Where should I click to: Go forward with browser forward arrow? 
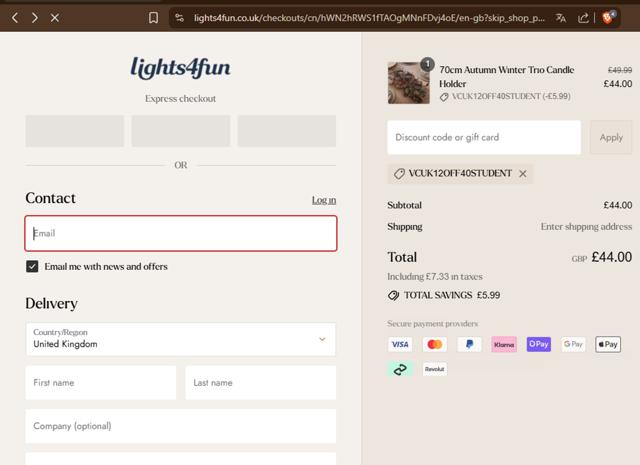click(35, 18)
